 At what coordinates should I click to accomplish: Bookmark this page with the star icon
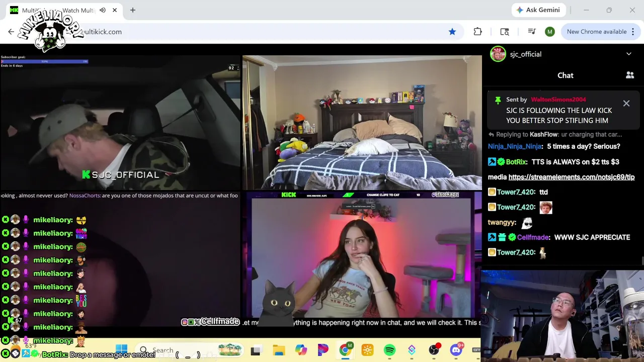coord(452,32)
